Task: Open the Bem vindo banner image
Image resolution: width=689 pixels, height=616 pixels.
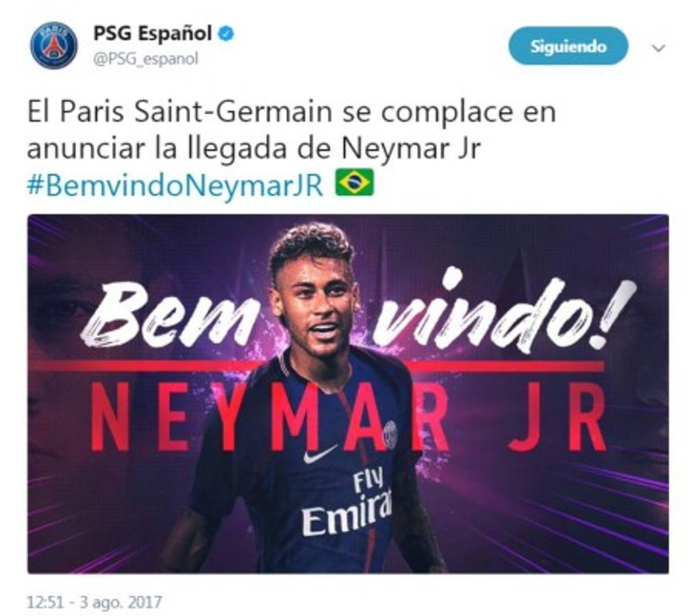Action: point(348,394)
